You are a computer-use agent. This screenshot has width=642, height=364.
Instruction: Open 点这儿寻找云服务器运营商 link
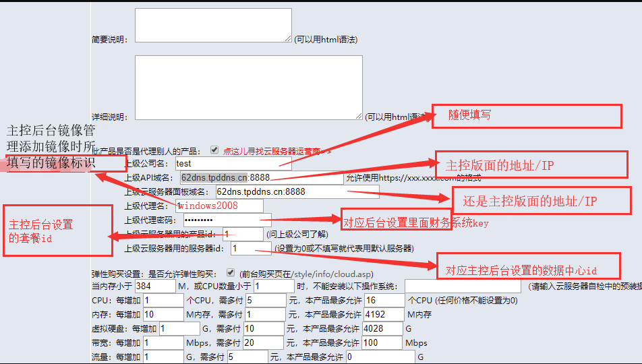277,152
